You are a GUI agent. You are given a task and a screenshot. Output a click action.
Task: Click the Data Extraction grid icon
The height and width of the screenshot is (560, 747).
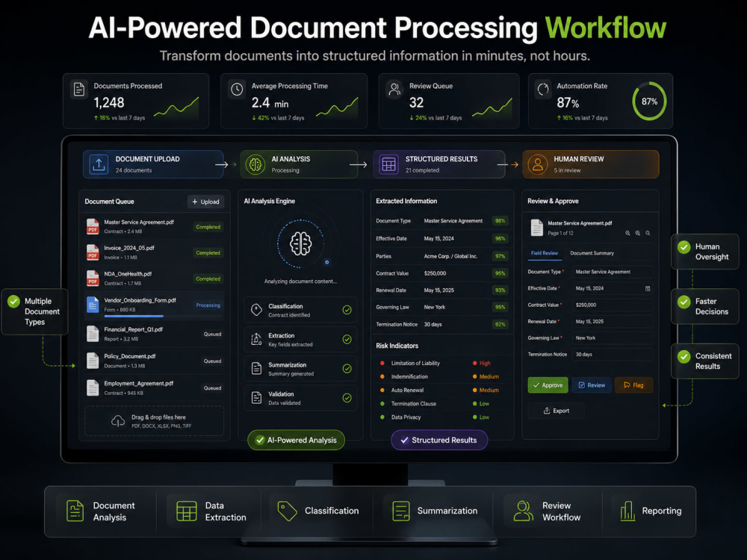186,511
